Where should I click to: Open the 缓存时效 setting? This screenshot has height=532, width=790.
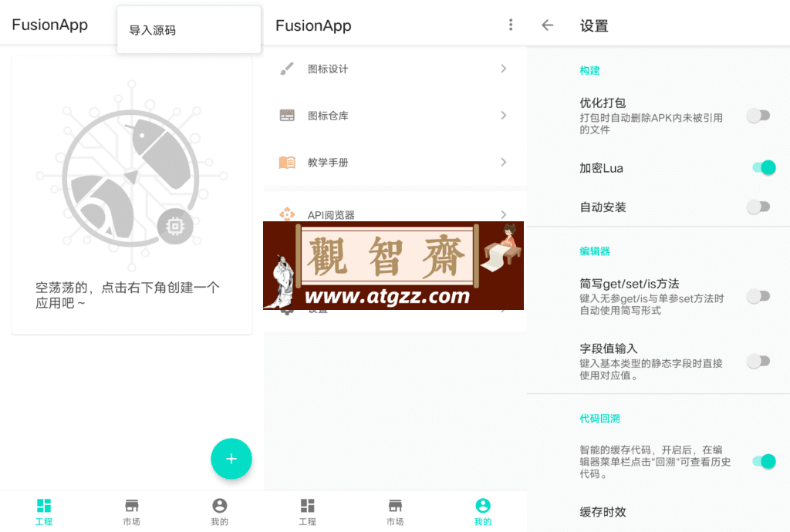coord(603,513)
